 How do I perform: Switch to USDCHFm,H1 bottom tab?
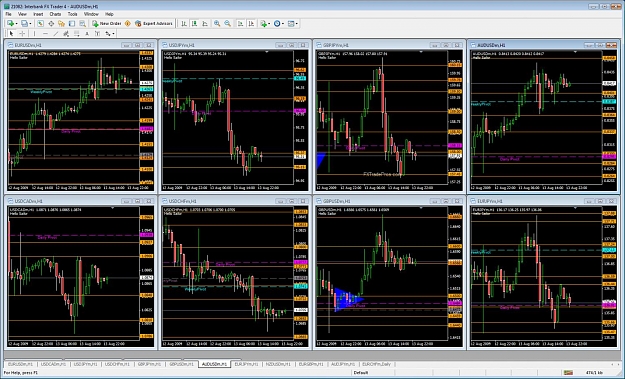tap(117, 364)
